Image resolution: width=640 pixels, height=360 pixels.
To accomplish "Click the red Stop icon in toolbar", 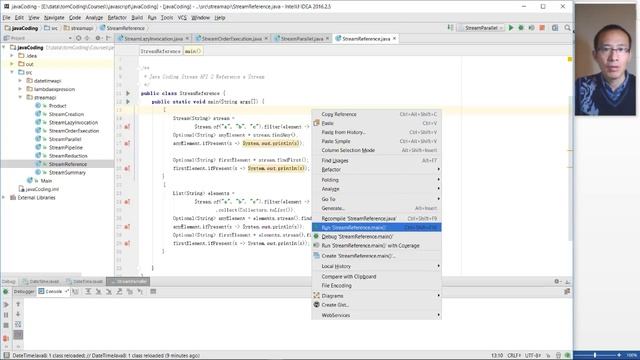I will [542, 28].
